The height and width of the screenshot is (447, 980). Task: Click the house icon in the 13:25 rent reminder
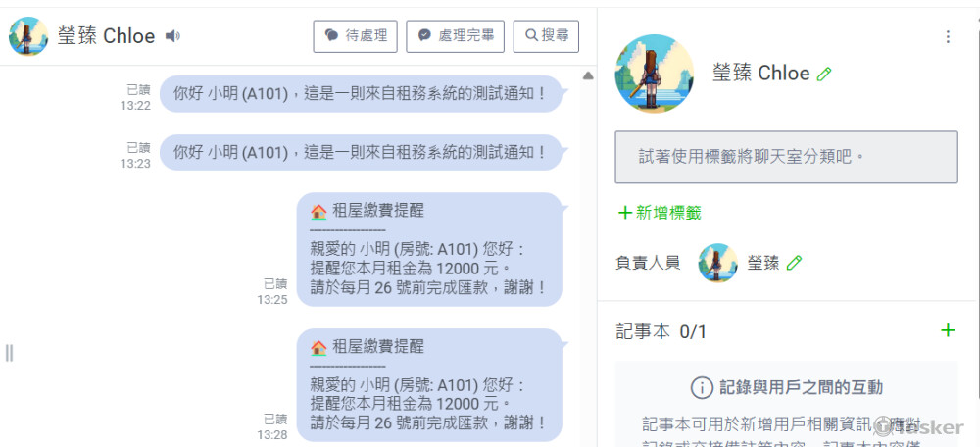(x=318, y=212)
